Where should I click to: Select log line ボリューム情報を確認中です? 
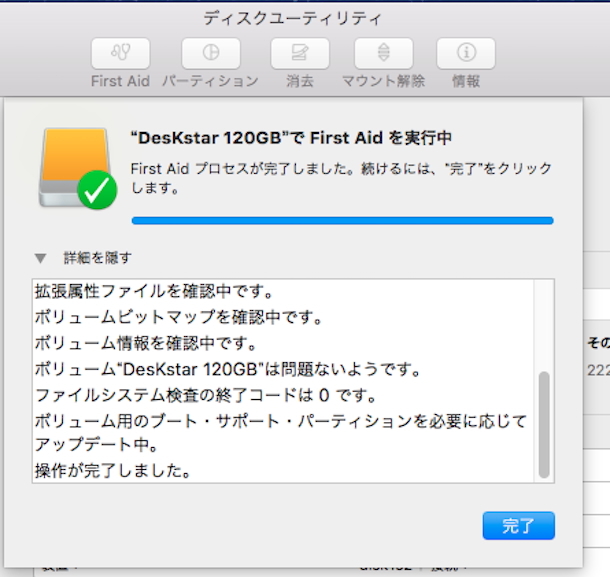[x=145, y=343]
